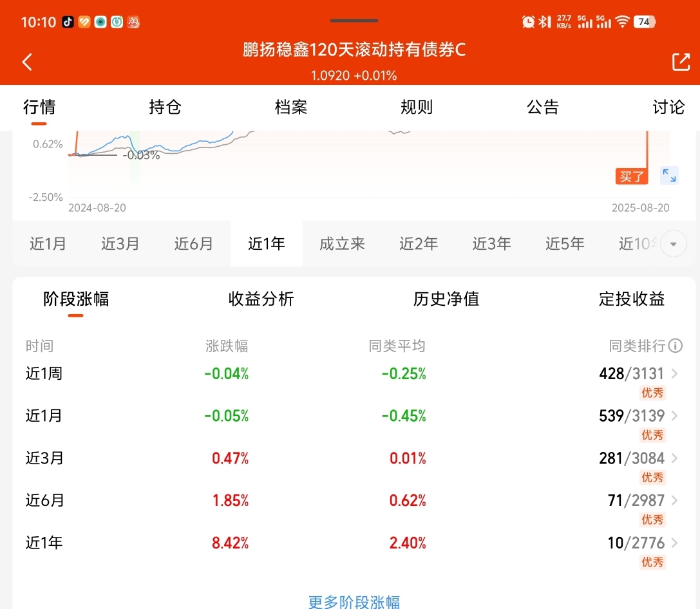700x609 pixels.
Task: Select 成立来 chart range
Action: click(343, 243)
